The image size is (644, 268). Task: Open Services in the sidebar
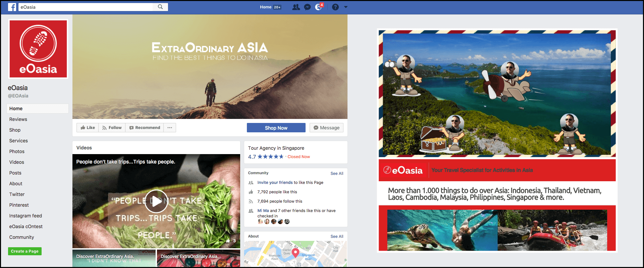tap(18, 141)
